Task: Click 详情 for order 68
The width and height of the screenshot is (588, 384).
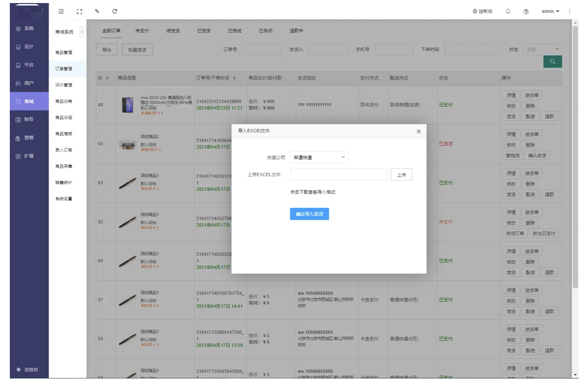Action: coord(511,95)
